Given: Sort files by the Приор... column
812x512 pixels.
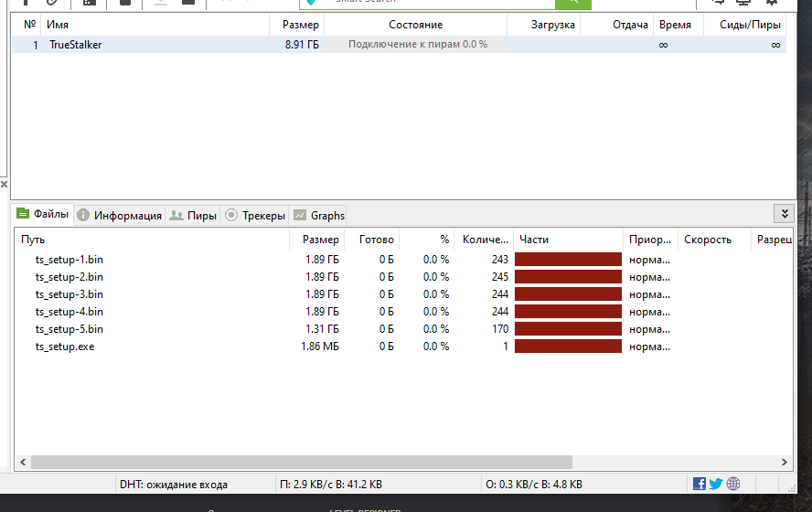Looking at the screenshot, I should [650, 240].
